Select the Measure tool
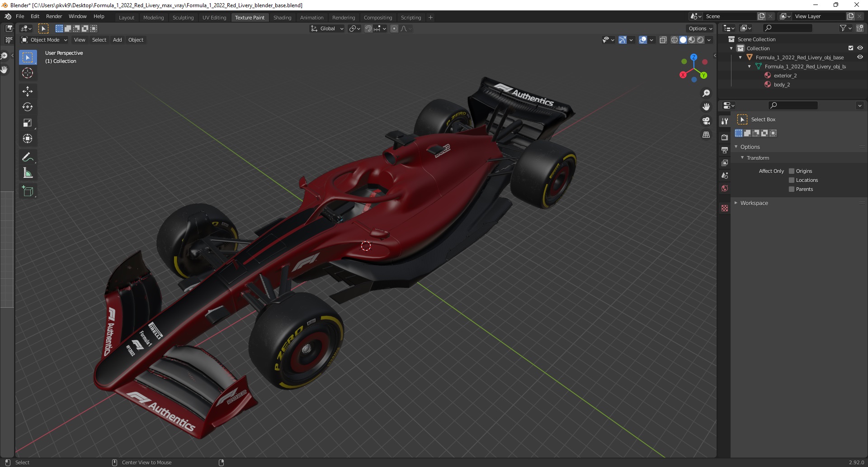 (28, 173)
